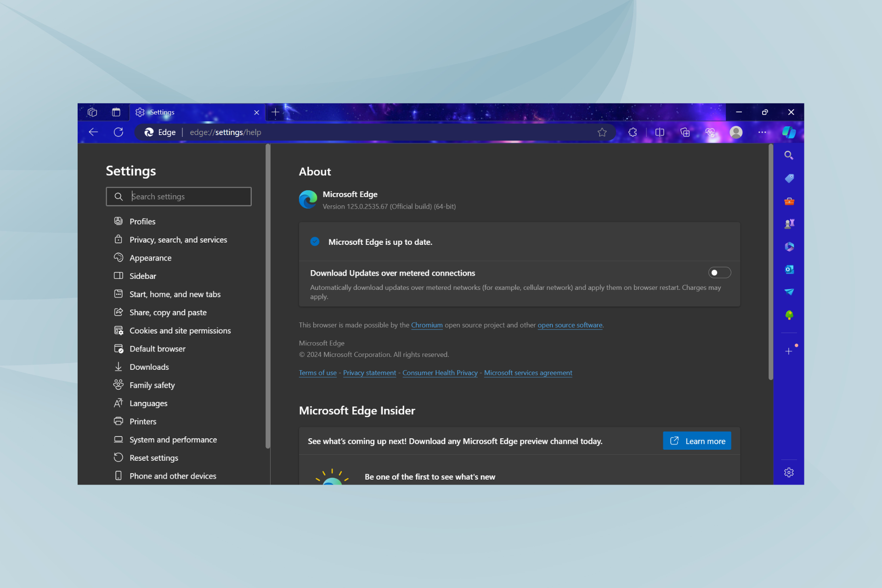This screenshot has height=588, width=882.
Task: Open a new tab with plus button
Action: 275,112
